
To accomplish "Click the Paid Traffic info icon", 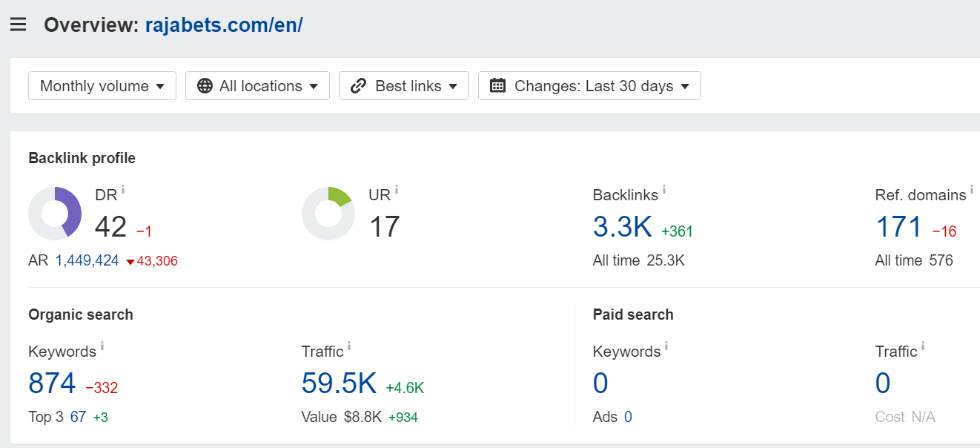I will 923,346.
